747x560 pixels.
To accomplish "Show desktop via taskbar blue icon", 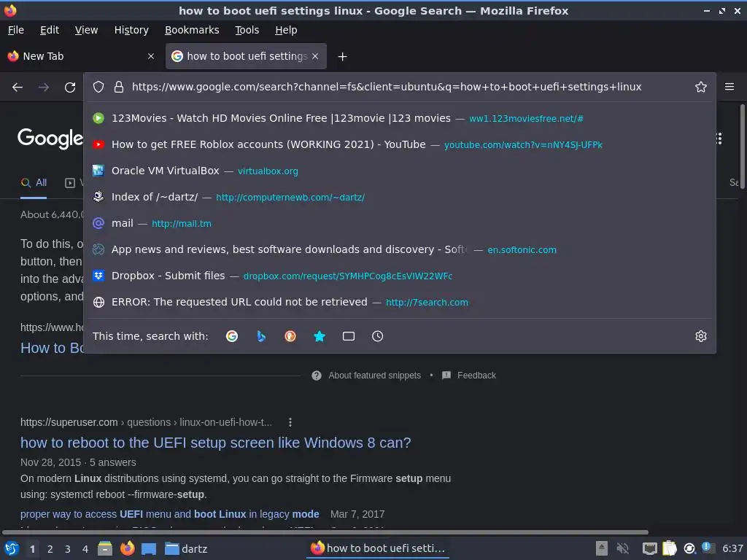I will tap(149, 548).
